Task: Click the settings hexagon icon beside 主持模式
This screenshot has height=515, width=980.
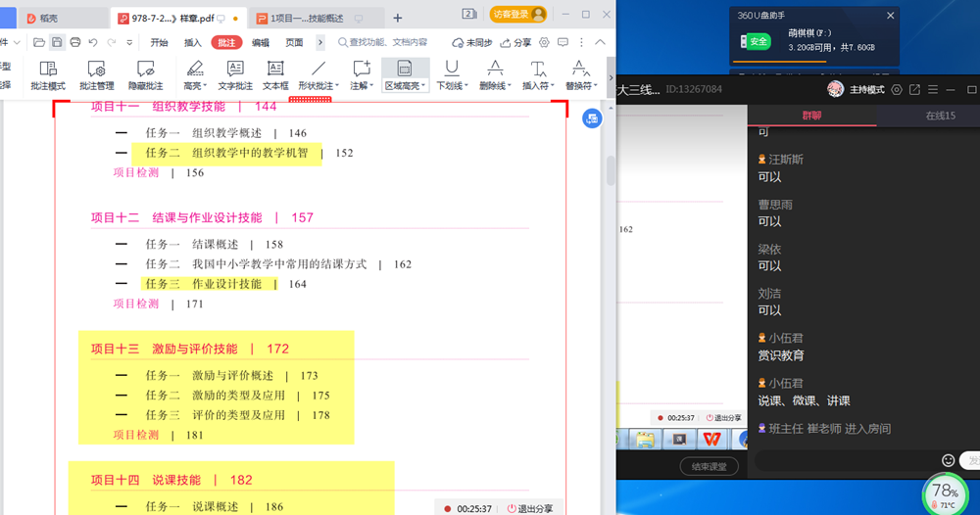Action: (x=896, y=89)
